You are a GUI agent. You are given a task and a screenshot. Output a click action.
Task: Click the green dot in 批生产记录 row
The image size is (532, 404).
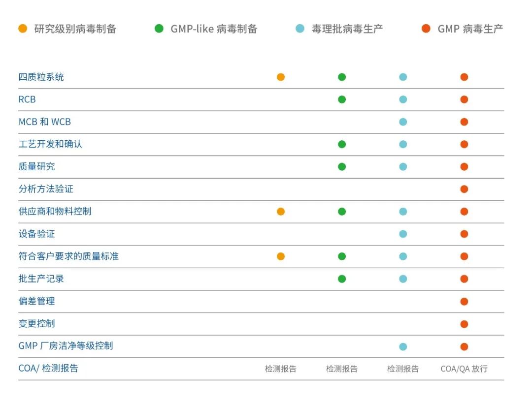[342, 279]
